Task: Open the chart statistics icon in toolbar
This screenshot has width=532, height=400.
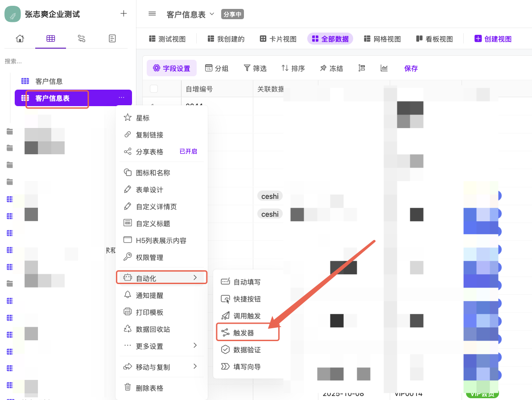Action: (384, 68)
